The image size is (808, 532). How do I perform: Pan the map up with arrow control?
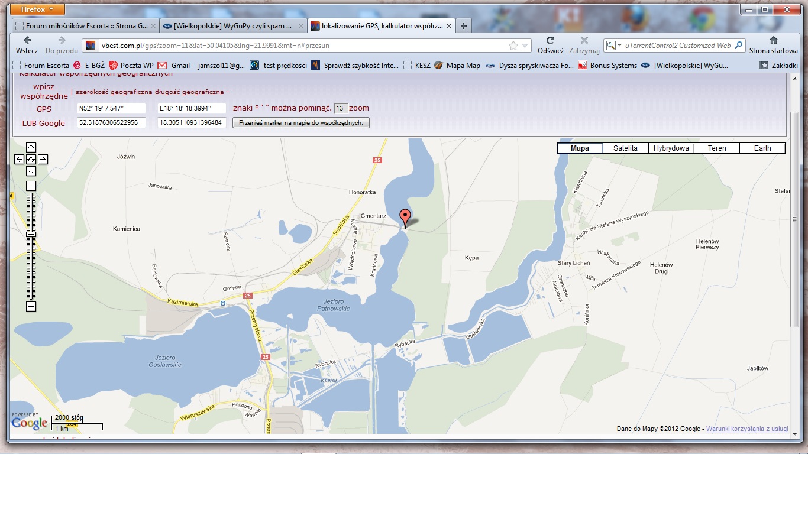31,147
